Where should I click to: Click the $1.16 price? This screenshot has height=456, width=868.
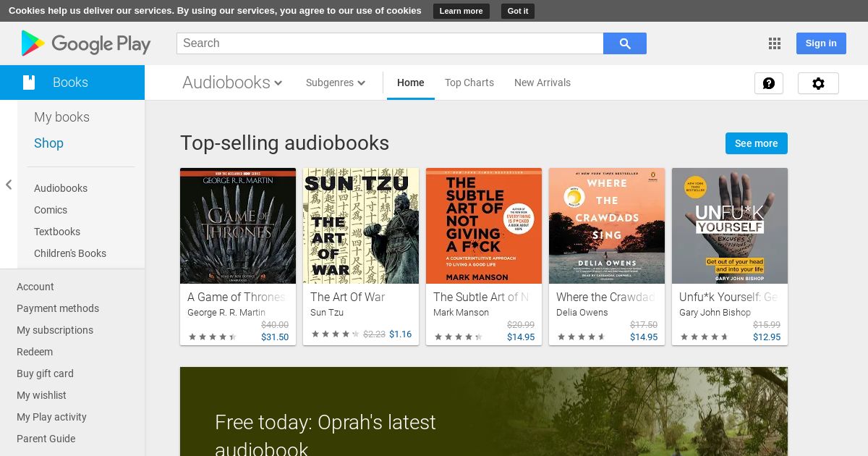point(400,334)
